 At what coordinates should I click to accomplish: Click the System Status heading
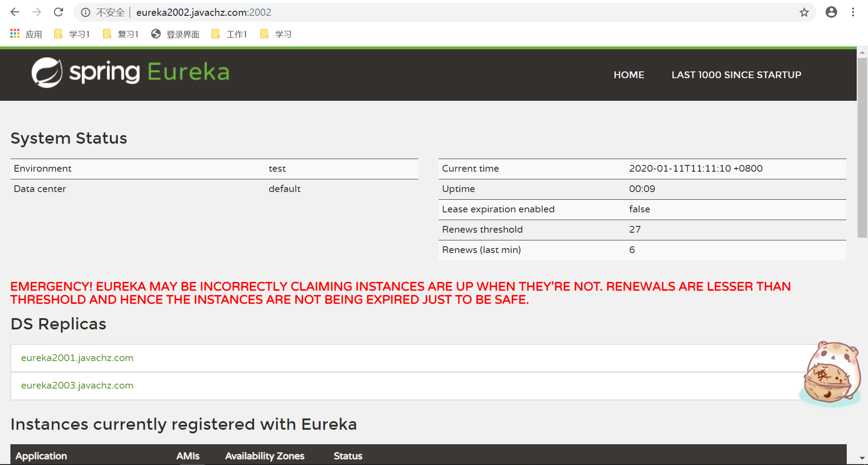69,138
